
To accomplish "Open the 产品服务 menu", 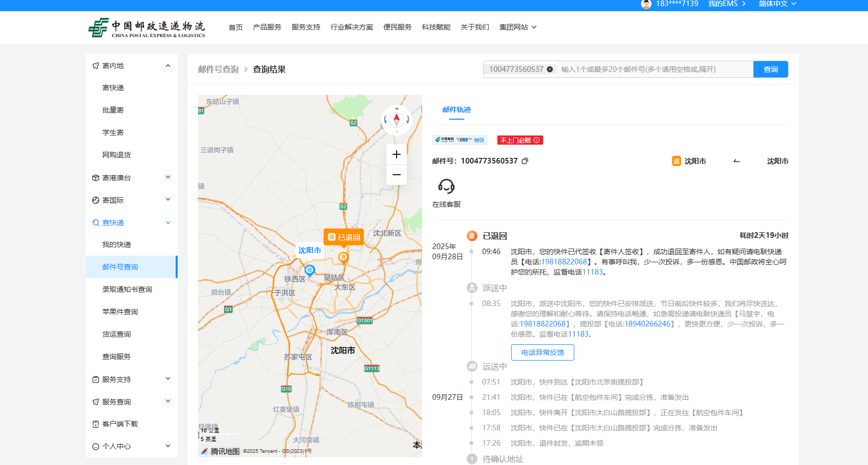I will point(267,27).
